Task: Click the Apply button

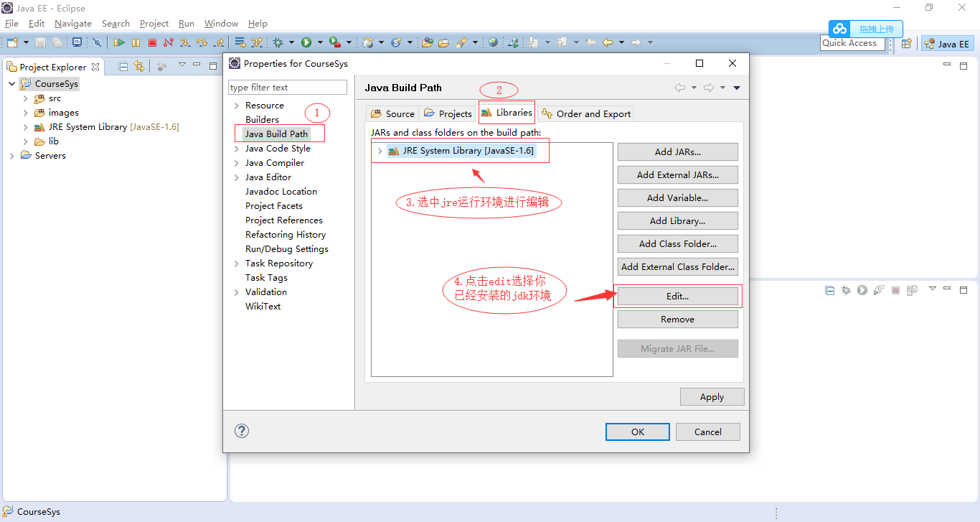Action: 712,396
